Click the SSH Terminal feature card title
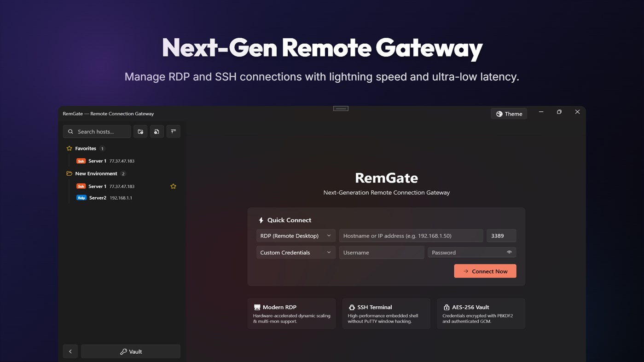The width and height of the screenshot is (644, 362). (x=375, y=307)
